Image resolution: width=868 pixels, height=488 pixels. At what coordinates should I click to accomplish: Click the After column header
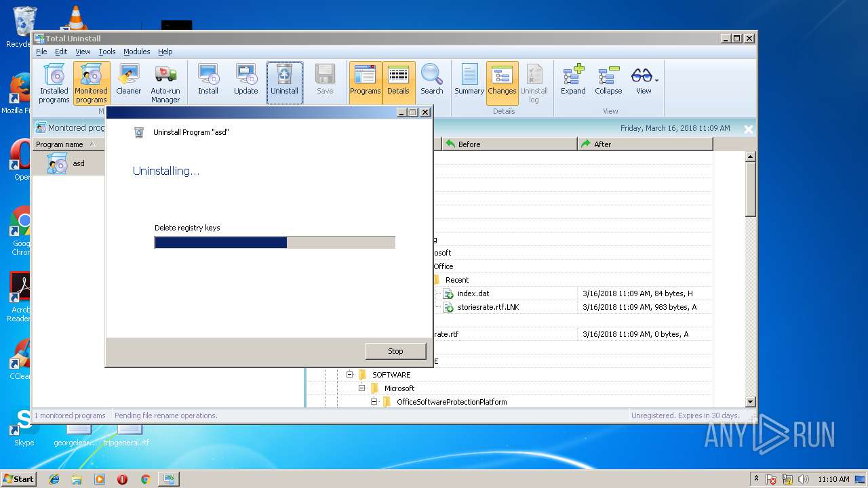[645, 144]
